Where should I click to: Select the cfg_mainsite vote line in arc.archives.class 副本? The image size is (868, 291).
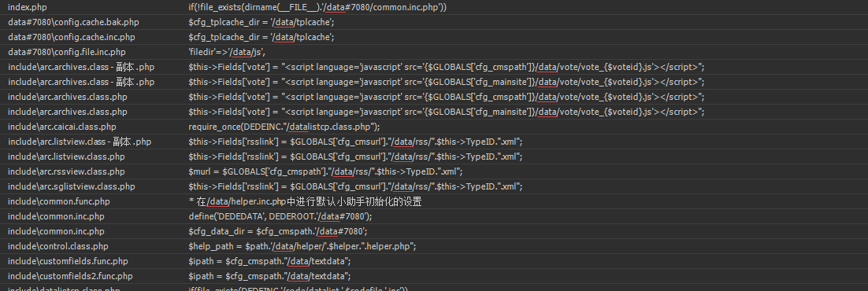click(446, 82)
